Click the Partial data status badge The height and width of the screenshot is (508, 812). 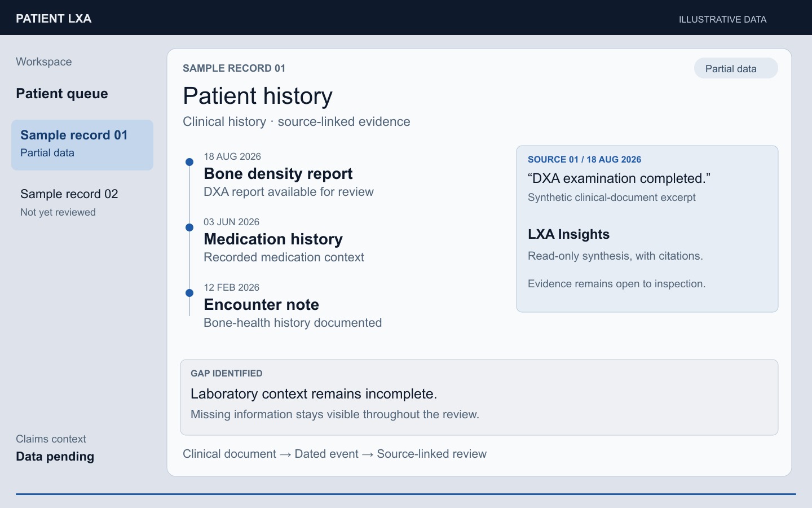736,68
